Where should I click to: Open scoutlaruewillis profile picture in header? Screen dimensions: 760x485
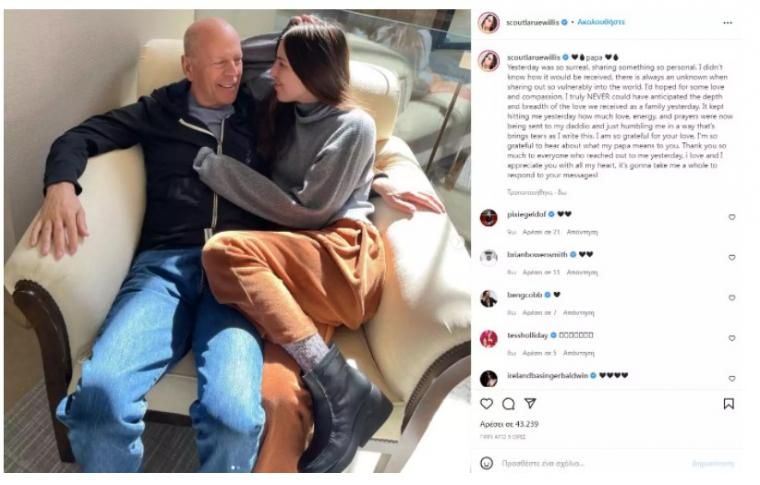coord(489,22)
